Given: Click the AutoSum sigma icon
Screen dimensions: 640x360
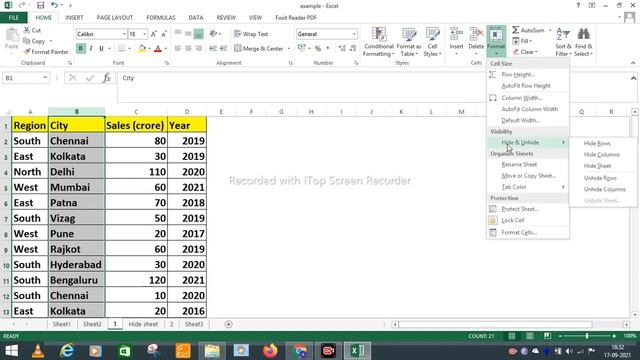Looking at the screenshot, I should coord(516,30).
